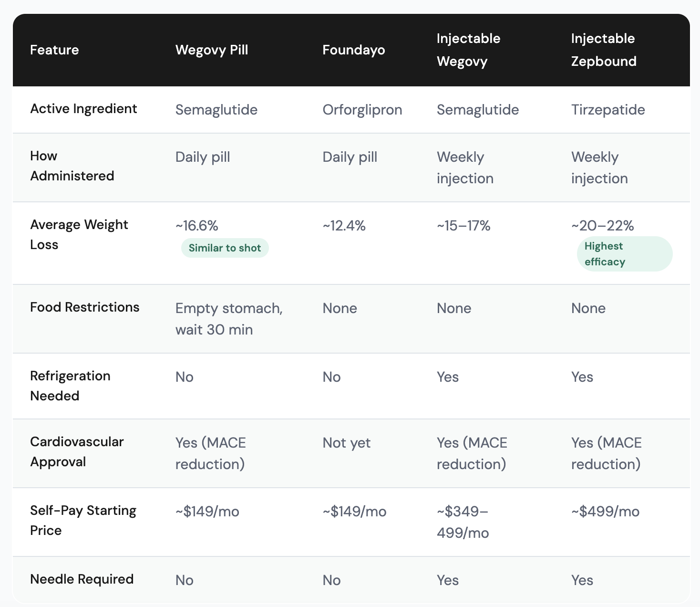The image size is (700, 607).
Task: Click the ~$499/mo Zepbound price cell
Action: coord(605,512)
